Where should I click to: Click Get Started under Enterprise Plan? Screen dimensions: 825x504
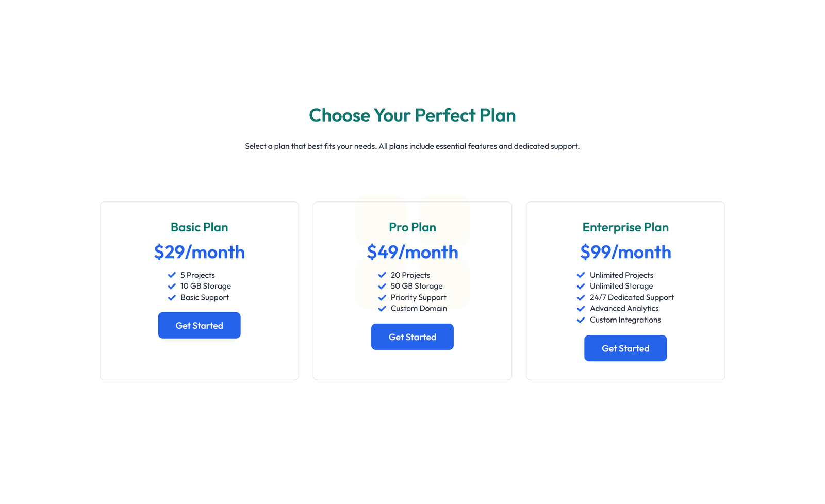625,348
